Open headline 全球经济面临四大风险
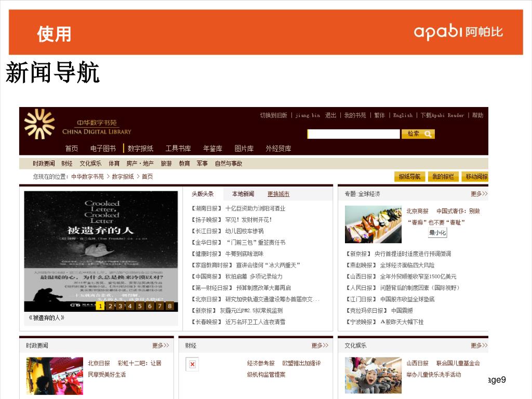The height and width of the screenshot is (399, 532). point(407,265)
